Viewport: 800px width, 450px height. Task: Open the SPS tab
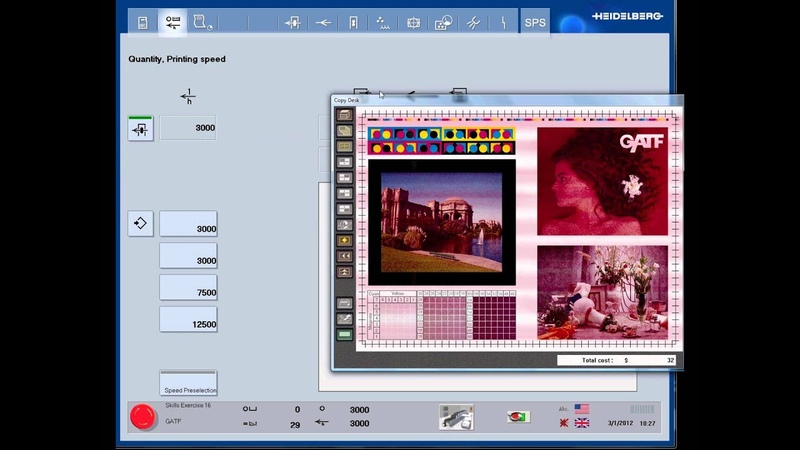(x=535, y=22)
